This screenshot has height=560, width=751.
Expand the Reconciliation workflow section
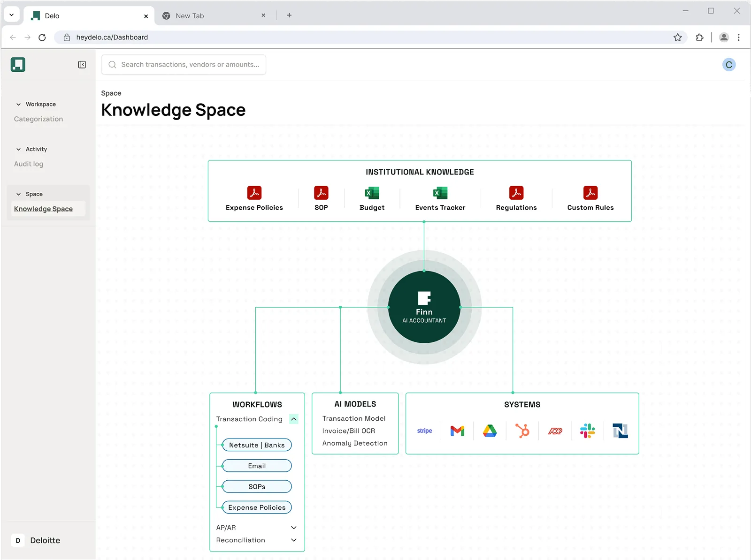294,540
